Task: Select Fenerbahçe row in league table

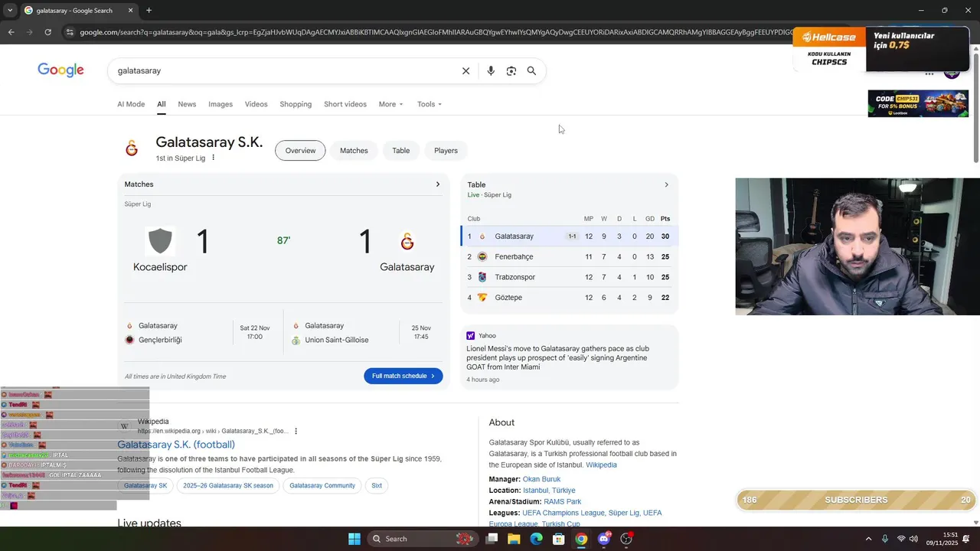Action: point(570,256)
